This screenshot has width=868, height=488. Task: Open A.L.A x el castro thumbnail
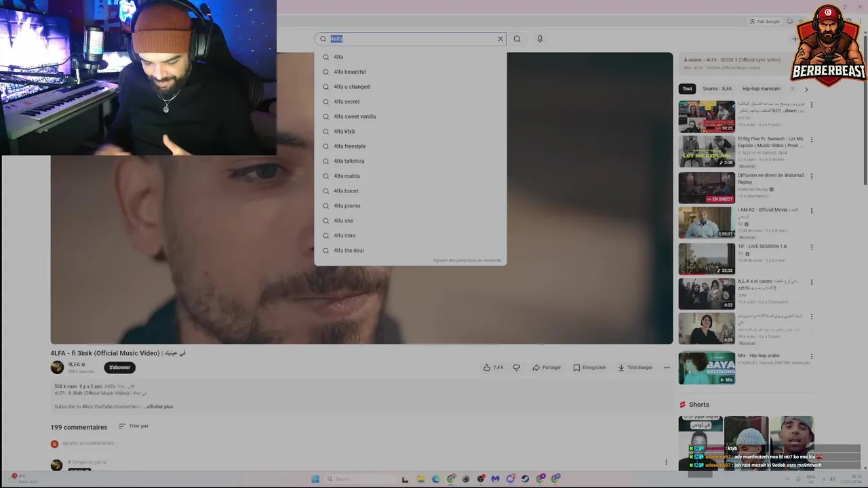pyautogui.click(x=707, y=293)
